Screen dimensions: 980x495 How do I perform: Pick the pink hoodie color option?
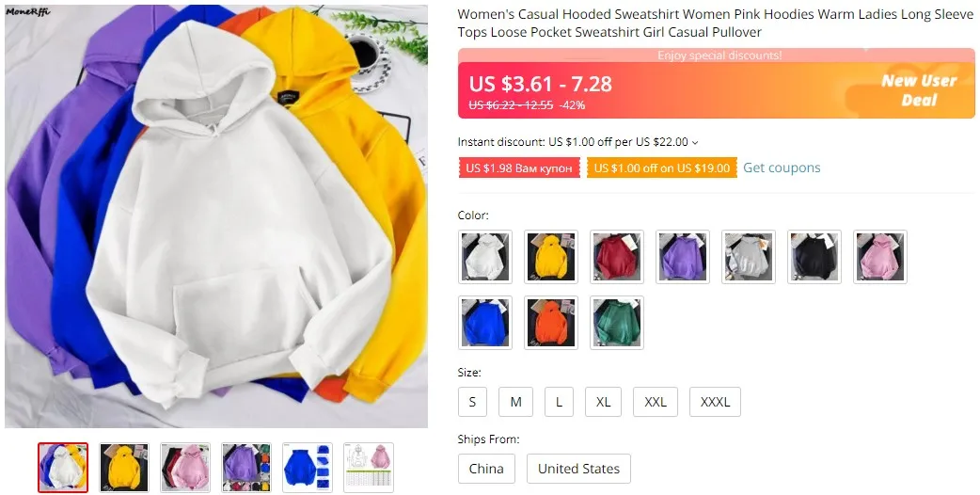point(880,257)
